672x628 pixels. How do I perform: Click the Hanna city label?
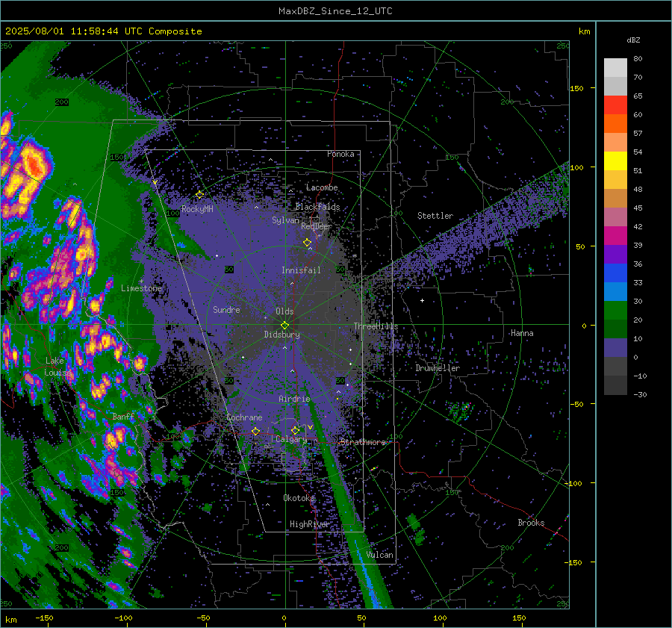[x=522, y=333]
